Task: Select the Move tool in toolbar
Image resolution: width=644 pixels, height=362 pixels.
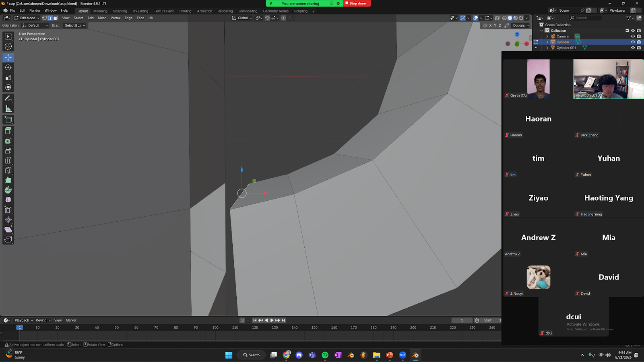Action: click(x=8, y=58)
